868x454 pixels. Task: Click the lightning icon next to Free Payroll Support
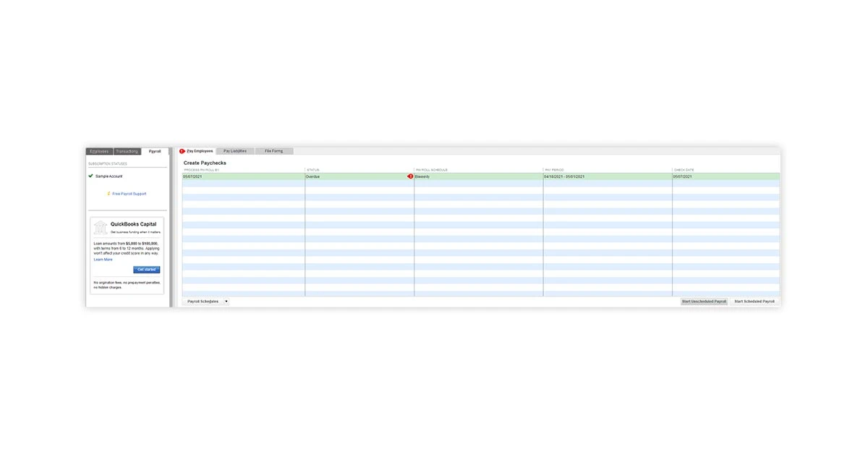(110, 193)
